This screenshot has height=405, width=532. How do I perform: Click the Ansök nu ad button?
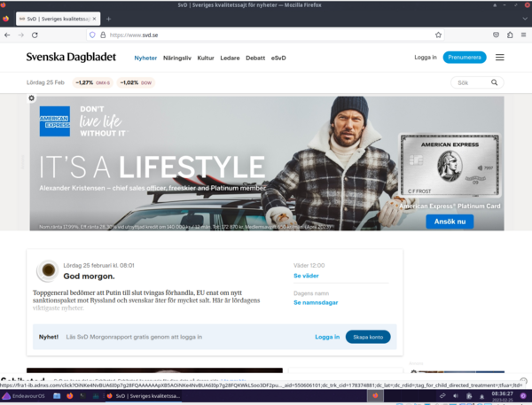[x=450, y=222]
